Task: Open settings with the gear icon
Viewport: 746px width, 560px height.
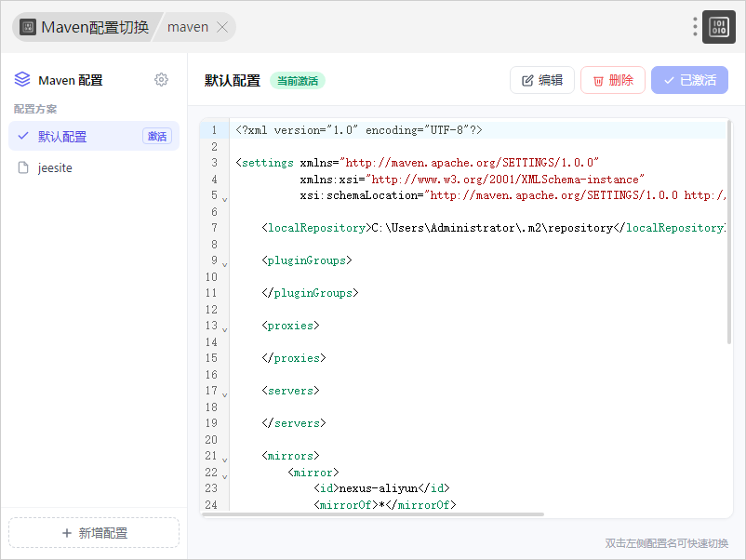Action: click(161, 79)
